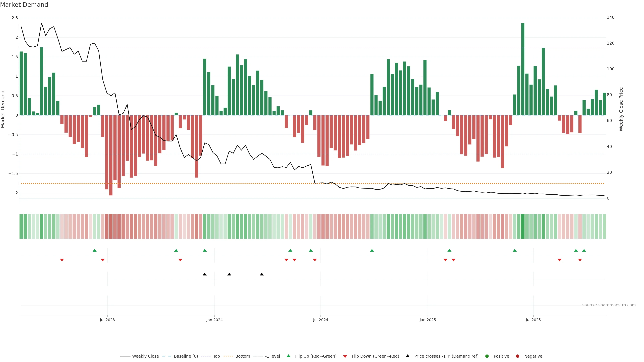Click the Market Demand chart title
Image resolution: width=644 pixels, height=362 pixels.
pyautogui.click(x=24, y=5)
